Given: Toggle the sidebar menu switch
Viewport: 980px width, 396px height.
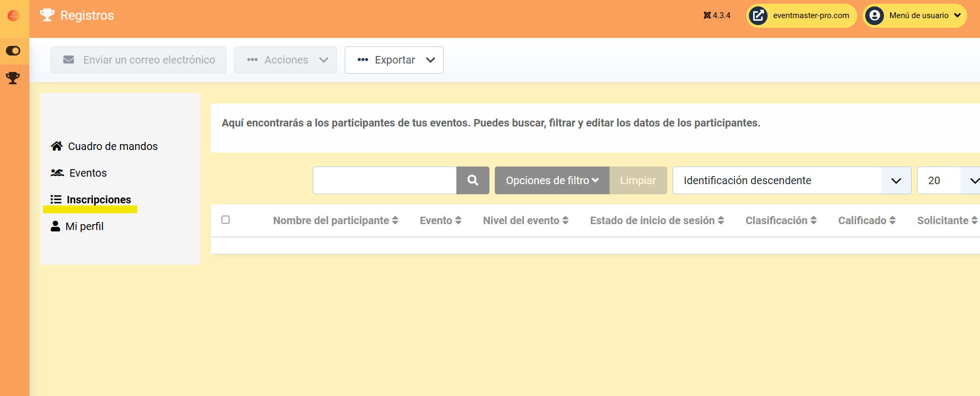Looking at the screenshot, I should click(x=13, y=51).
